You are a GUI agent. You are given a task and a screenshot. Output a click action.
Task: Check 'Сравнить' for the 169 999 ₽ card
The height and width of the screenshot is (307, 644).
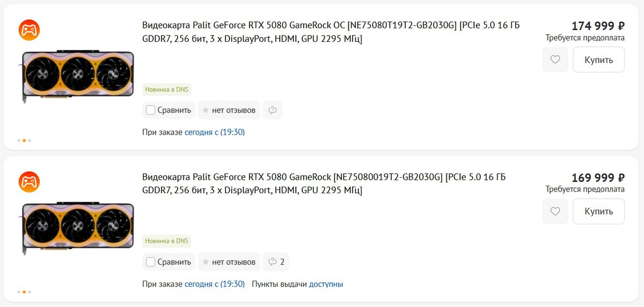coord(151,262)
